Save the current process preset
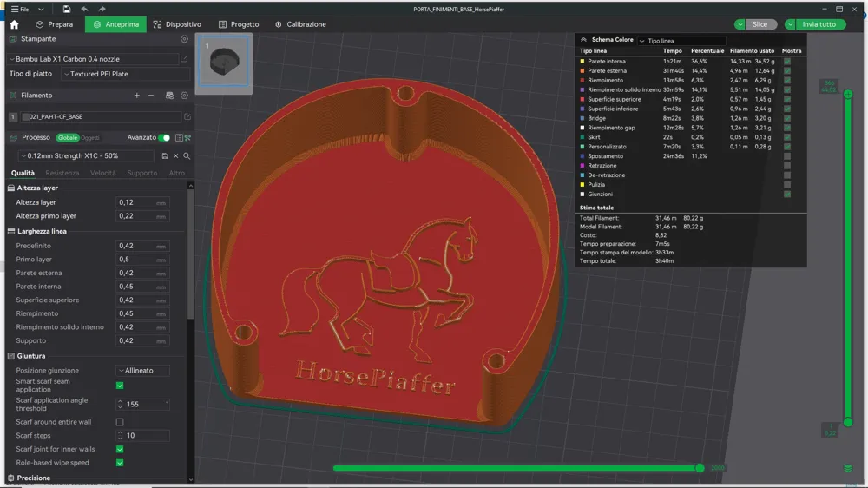 click(164, 156)
